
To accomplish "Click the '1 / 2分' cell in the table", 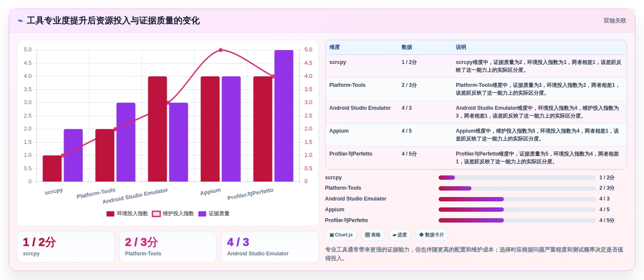I will click(409, 62).
